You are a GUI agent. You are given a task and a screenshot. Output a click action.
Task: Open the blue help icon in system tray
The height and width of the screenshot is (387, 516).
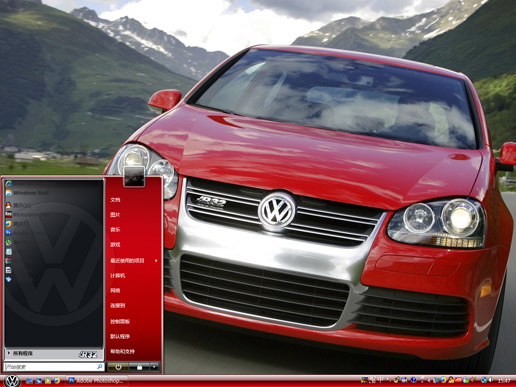pyautogui.click(x=413, y=380)
